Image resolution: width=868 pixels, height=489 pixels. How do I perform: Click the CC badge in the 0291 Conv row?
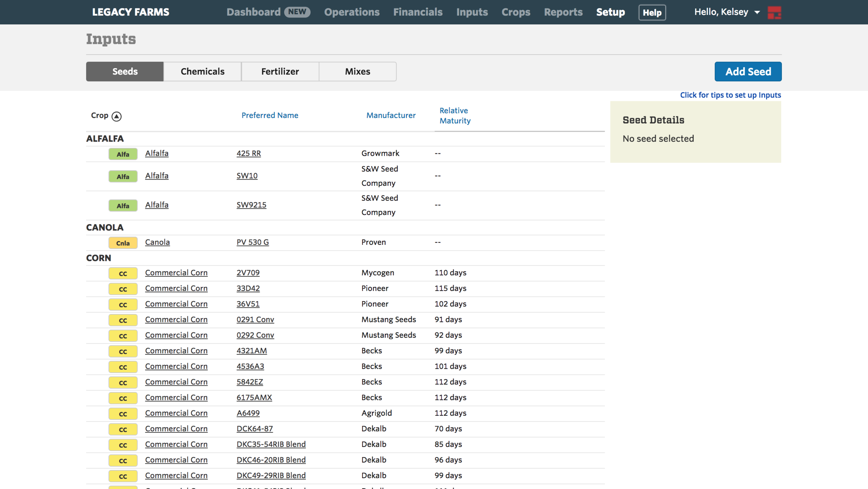(x=123, y=320)
